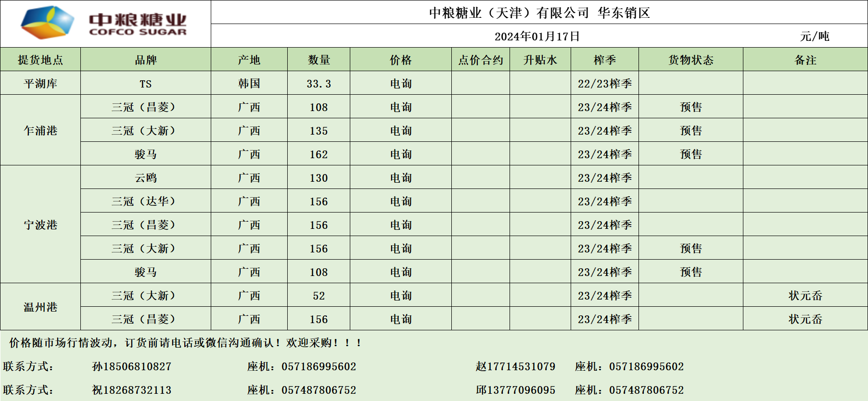Click the date cell 2024年01月17日

537,36
